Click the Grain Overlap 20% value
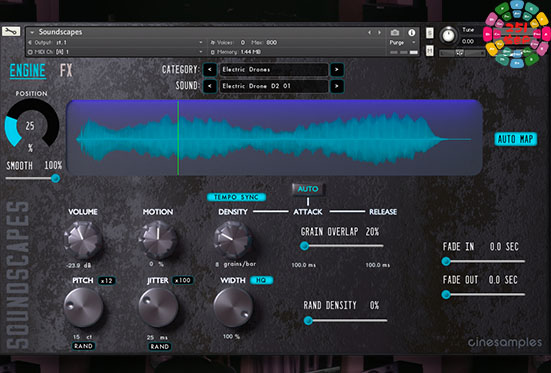The width and height of the screenshot is (551, 373). point(372,232)
